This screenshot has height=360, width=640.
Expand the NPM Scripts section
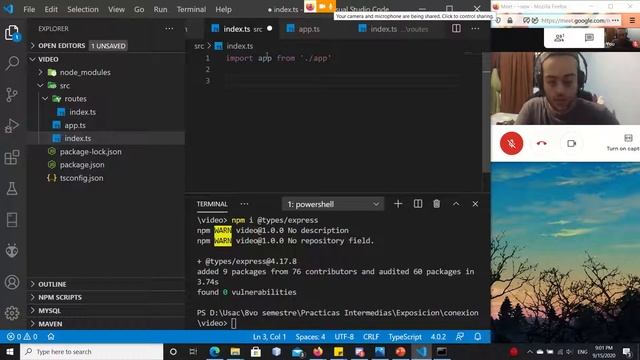pos(60,297)
